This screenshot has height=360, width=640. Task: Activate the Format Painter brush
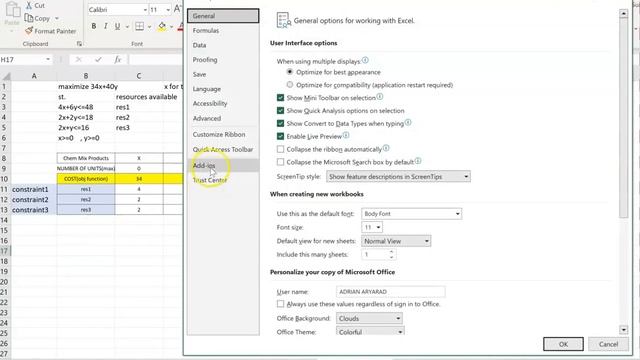29,31
